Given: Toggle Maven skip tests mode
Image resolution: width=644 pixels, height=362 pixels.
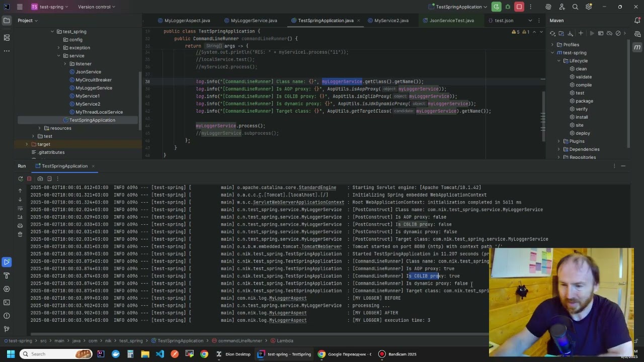Looking at the screenshot, I should pos(618,33).
